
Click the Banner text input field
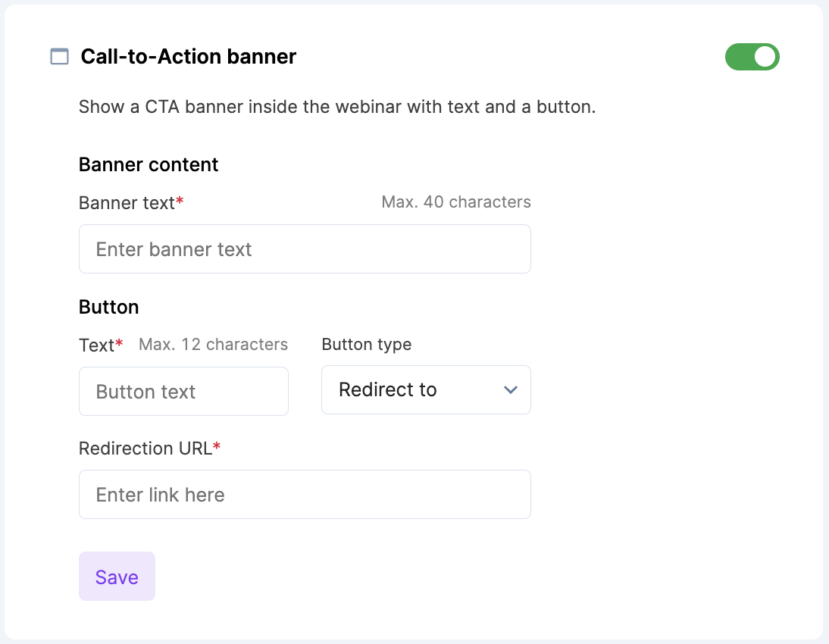[305, 249]
